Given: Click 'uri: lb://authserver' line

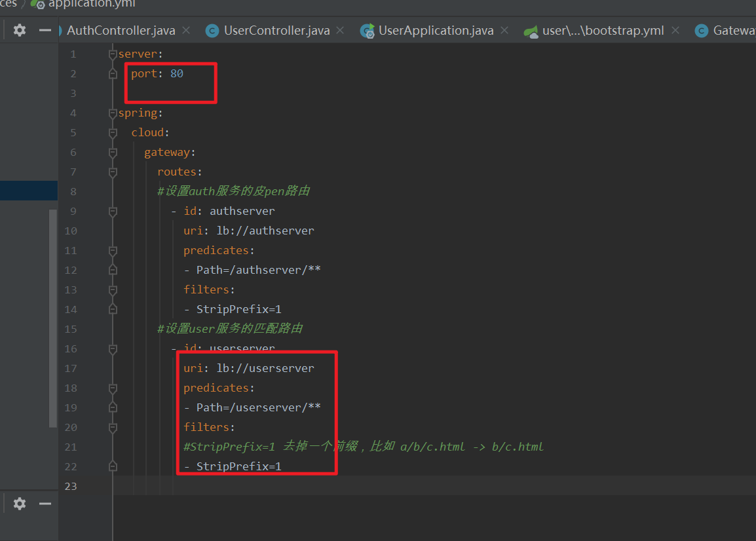Looking at the screenshot, I should (x=248, y=231).
